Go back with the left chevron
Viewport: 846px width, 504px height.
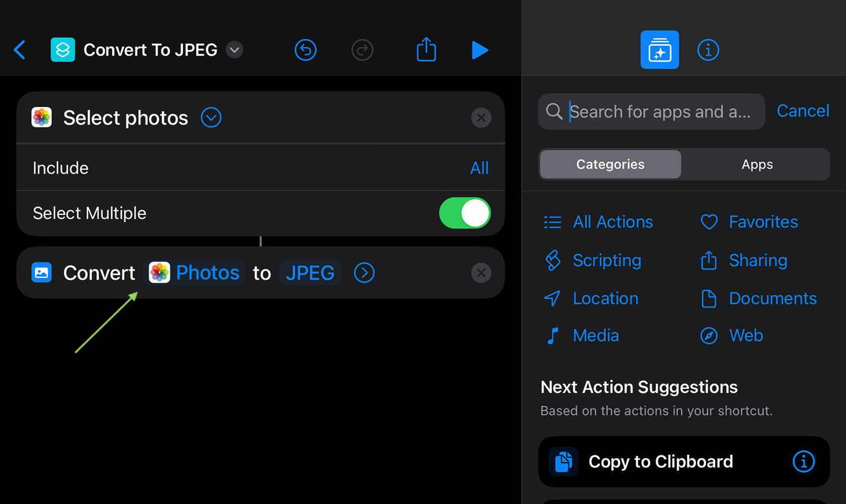point(20,50)
